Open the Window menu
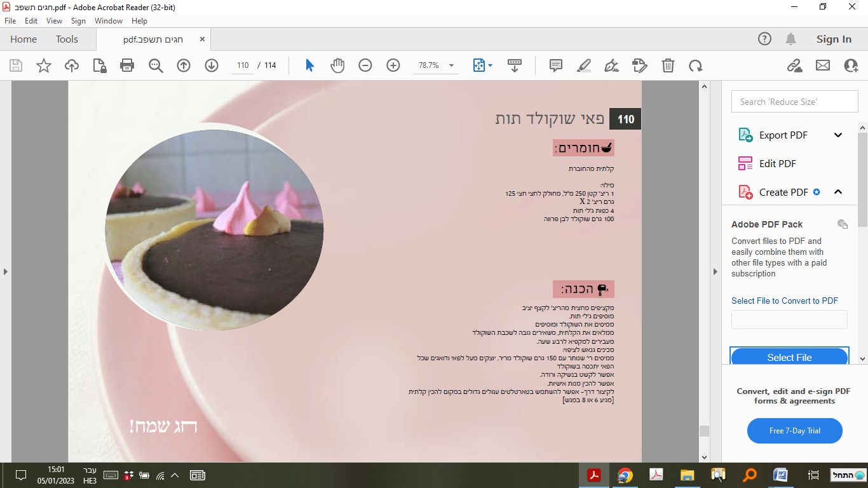868x488 pixels. tap(109, 21)
